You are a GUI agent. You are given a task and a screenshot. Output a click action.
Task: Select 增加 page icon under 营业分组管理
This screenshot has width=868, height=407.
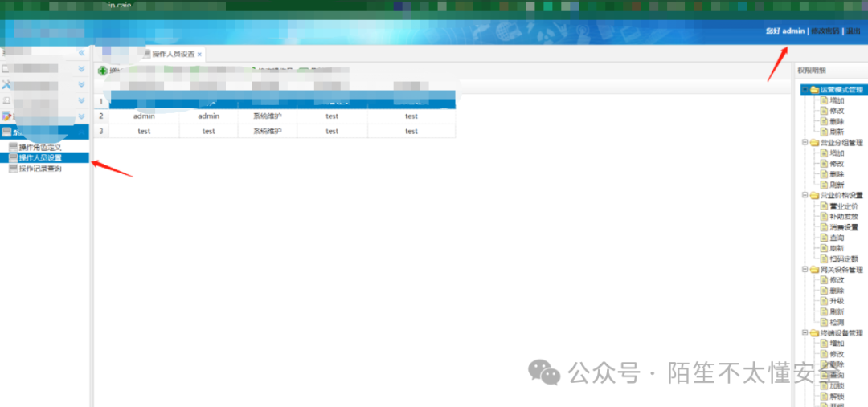click(x=824, y=153)
